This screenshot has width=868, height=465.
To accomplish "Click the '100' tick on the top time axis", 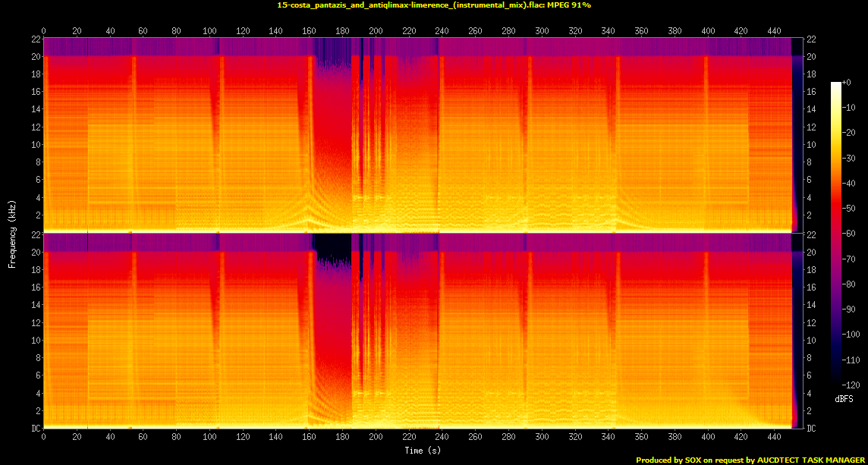I will pyautogui.click(x=209, y=31).
